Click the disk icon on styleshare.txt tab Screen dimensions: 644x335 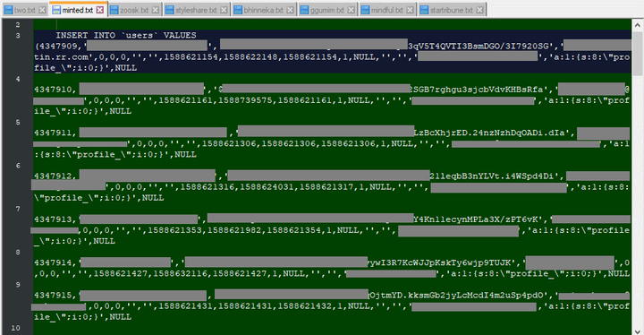click(x=169, y=10)
